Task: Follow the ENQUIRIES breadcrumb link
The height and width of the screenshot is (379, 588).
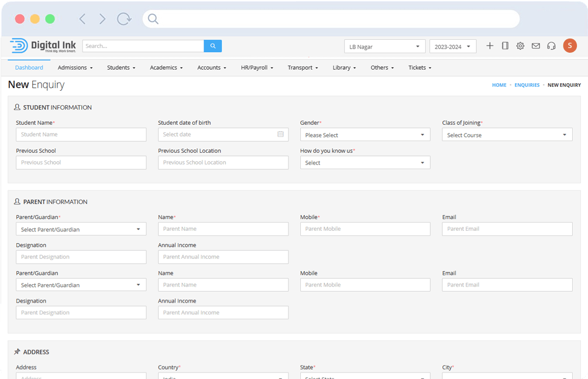Action: (527, 86)
